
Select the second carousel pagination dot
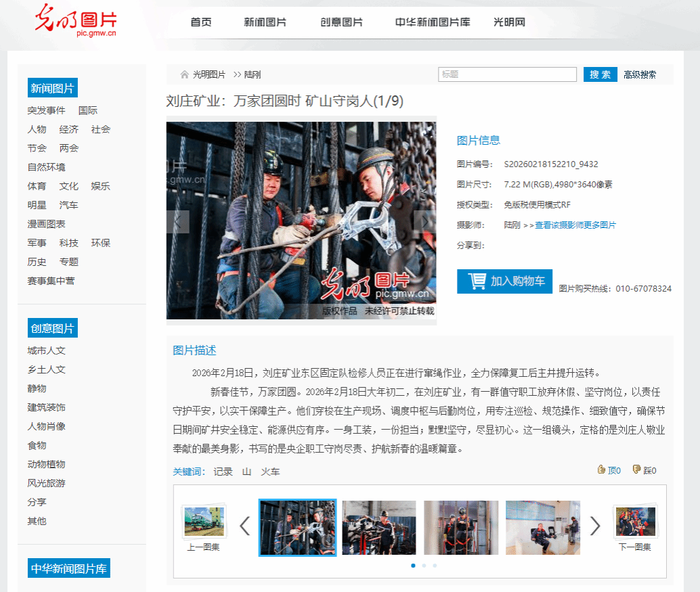click(424, 565)
